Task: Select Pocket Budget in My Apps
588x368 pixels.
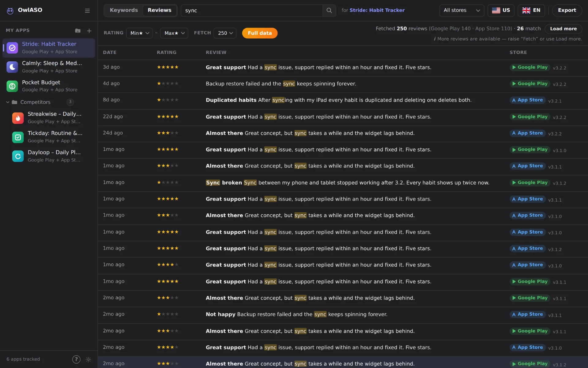Action: 49,86
